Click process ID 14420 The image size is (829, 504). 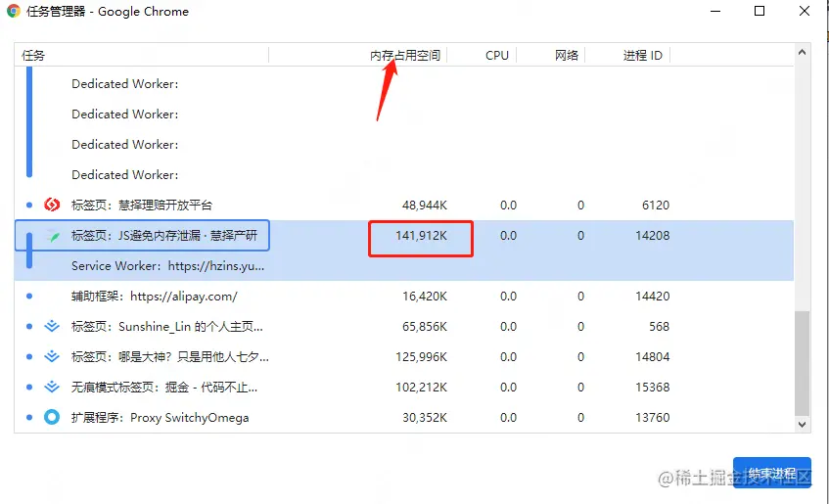(x=653, y=297)
